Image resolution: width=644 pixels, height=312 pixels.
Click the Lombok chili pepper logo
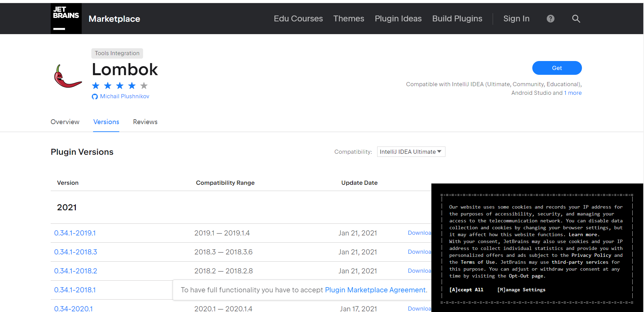68,77
